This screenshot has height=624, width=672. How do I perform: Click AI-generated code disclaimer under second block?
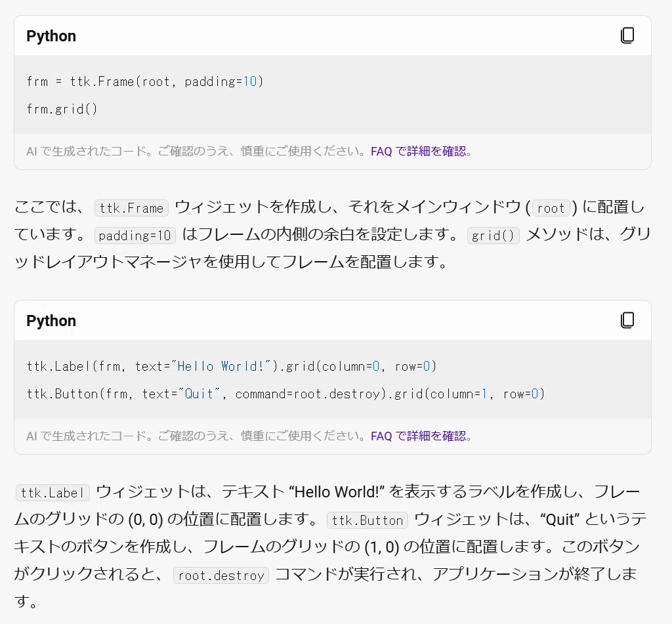pyautogui.click(x=196, y=436)
